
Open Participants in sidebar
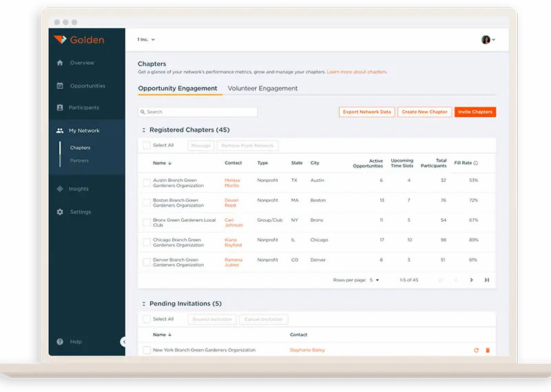83,107
